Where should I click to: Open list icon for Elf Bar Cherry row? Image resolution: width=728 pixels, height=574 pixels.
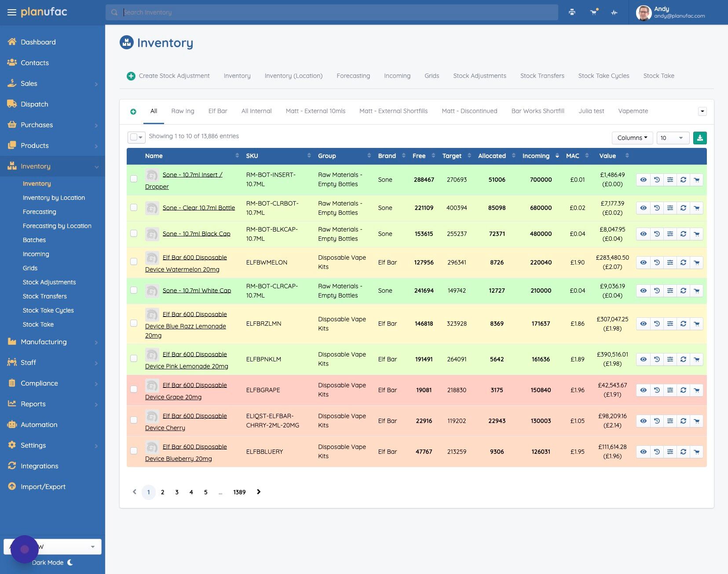pyautogui.click(x=670, y=421)
